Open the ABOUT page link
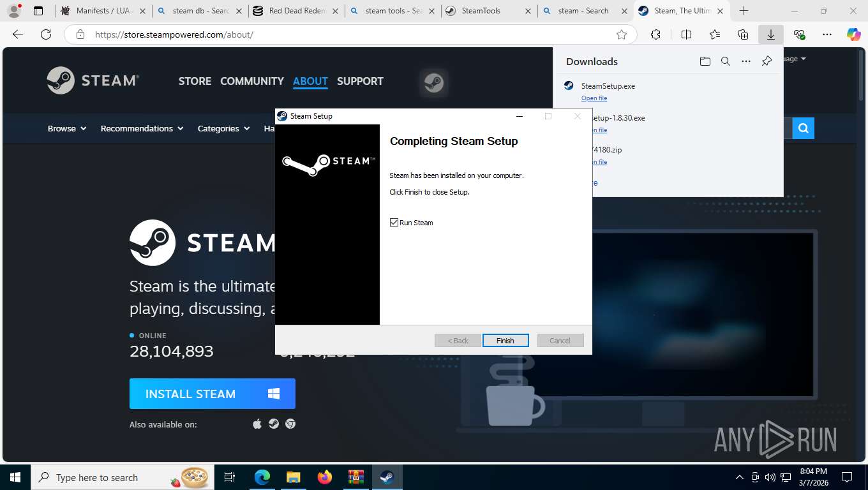This screenshot has width=868, height=490. [310, 81]
